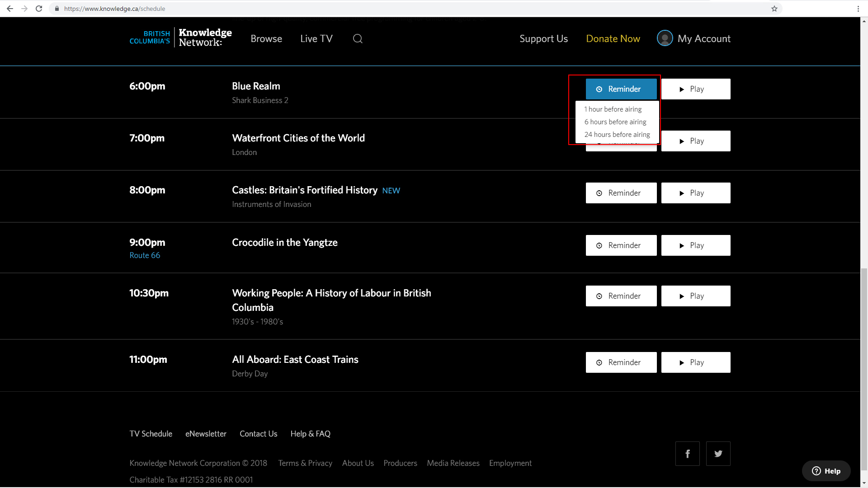The image size is (868, 488).
Task: Open About Us footer link
Action: [358, 463]
